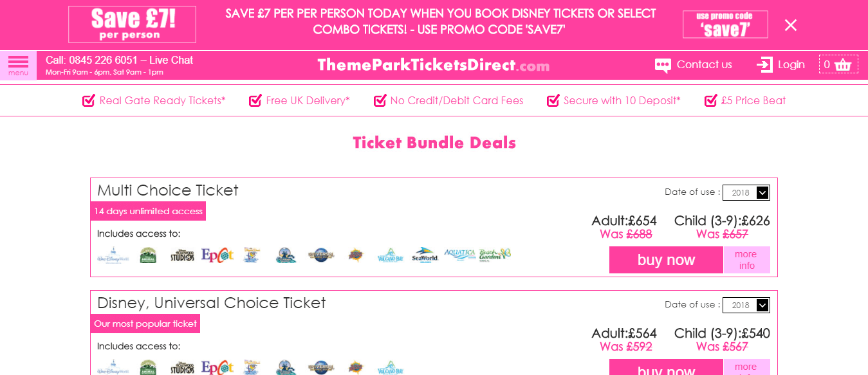Click the Busch Gardens logo
Screen dimensions: 868x375
coord(495,255)
